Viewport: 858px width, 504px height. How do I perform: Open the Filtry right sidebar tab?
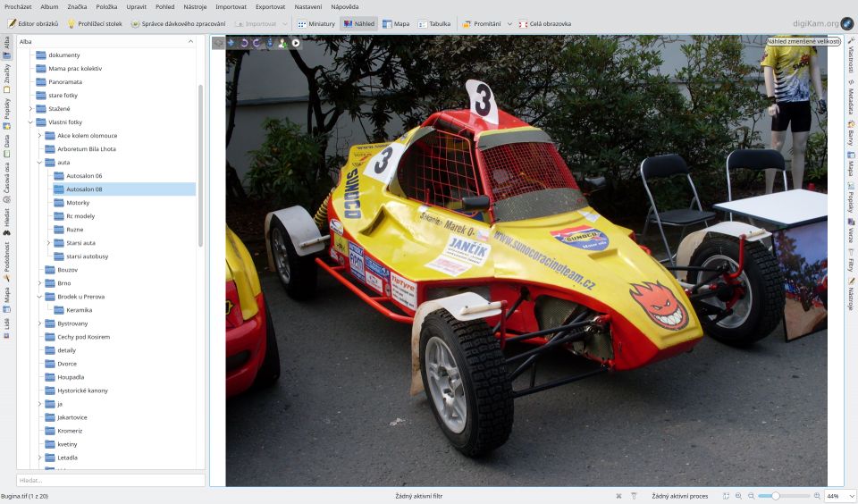(x=851, y=261)
